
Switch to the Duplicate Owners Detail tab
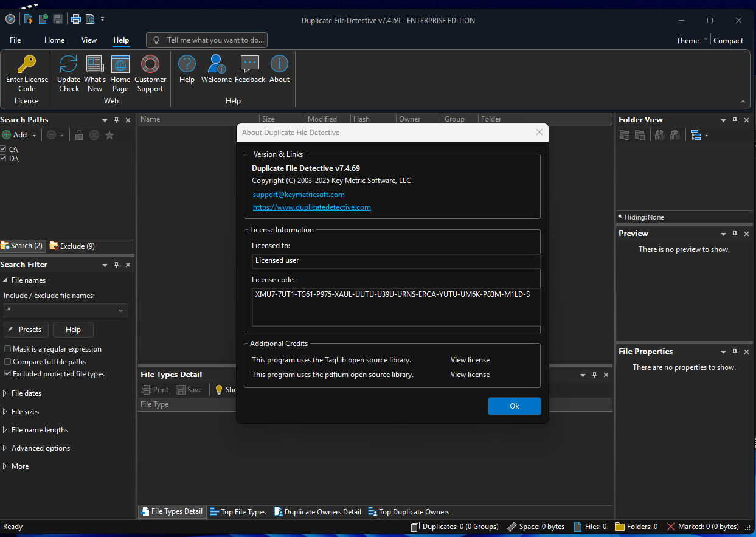(317, 511)
